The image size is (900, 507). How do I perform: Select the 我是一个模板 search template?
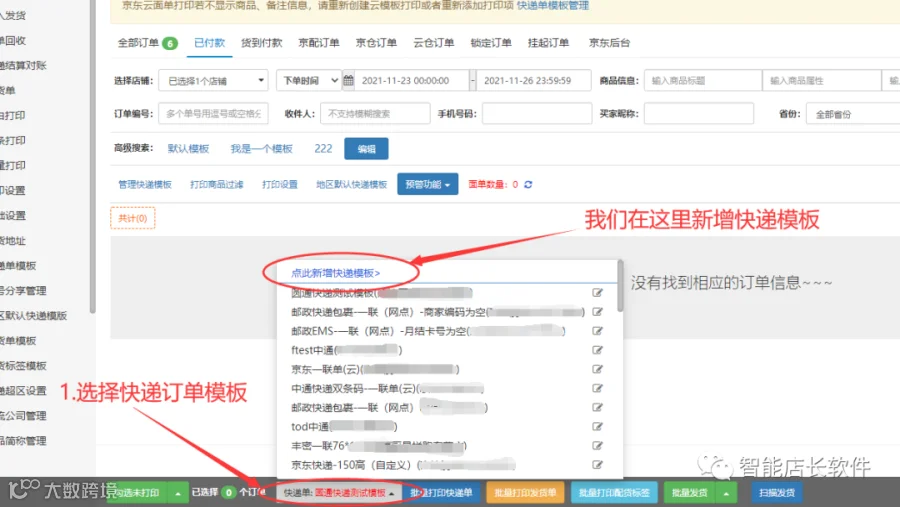(x=262, y=149)
